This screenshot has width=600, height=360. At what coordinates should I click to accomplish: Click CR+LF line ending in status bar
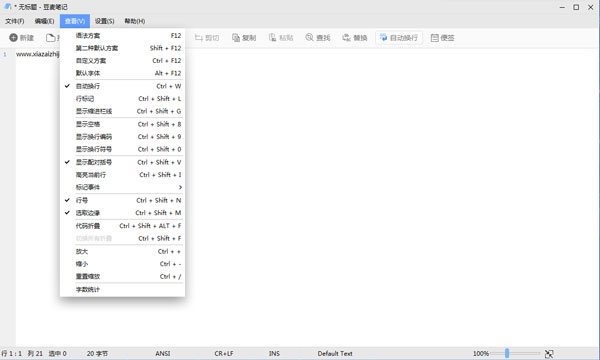pyautogui.click(x=224, y=353)
